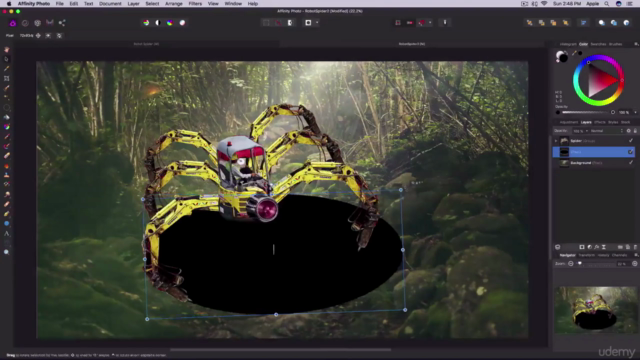The width and height of the screenshot is (640, 360).
Task: Open the color opacity value dropdown arrow
Action: (635, 112)
